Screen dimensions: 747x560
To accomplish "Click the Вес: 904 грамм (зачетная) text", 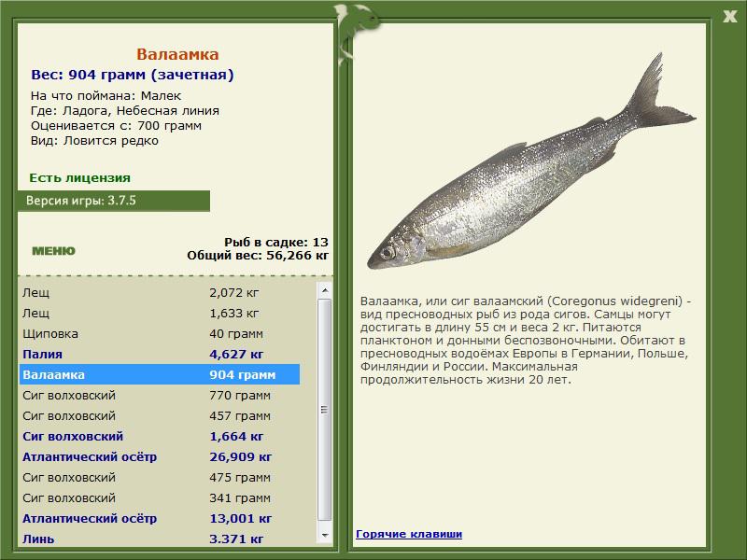I will click(x=133, y=75).
